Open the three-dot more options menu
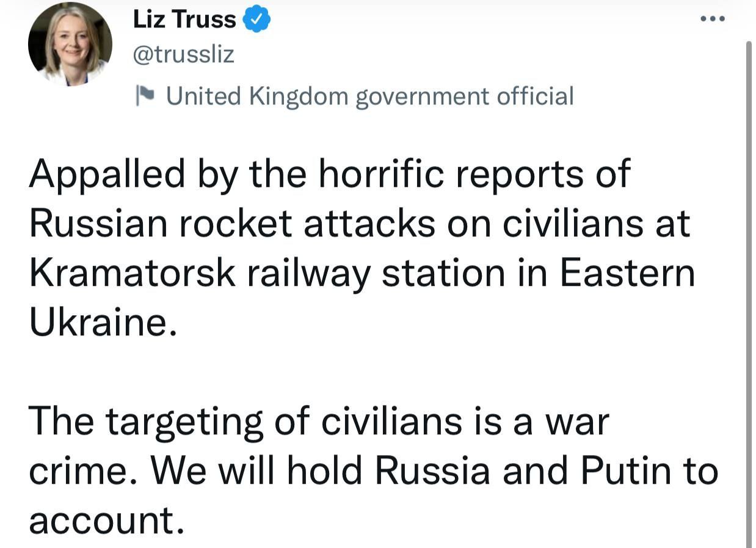The width and height of the screenshot is (756, 548). point(713,19)
